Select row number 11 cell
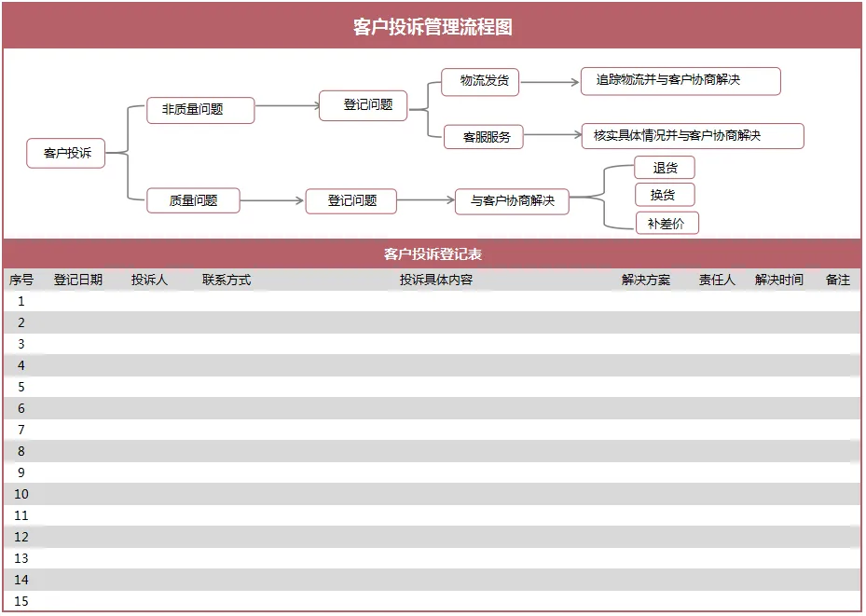Screen dimensions: 866x616 point(21,515)
